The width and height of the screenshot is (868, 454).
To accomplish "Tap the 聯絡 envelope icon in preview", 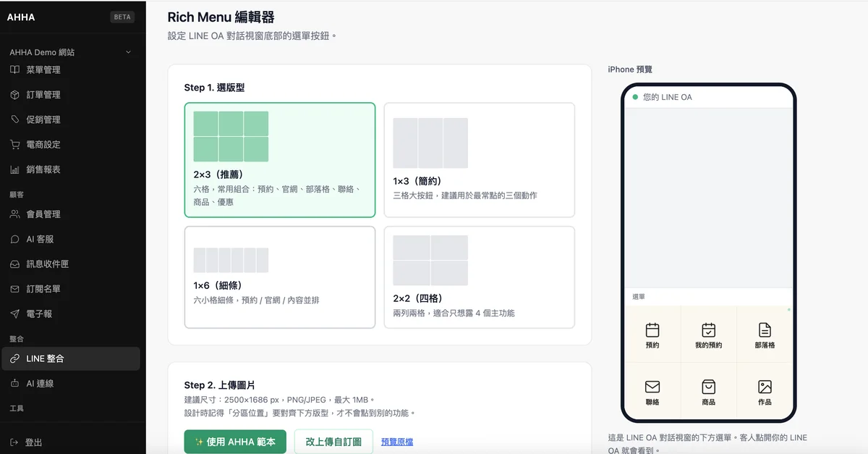I will click(x=652, y=387).
